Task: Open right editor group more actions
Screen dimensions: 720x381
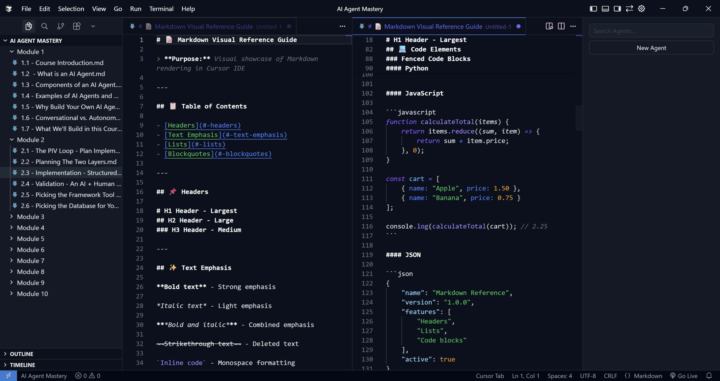Action: tap(573, 27)
